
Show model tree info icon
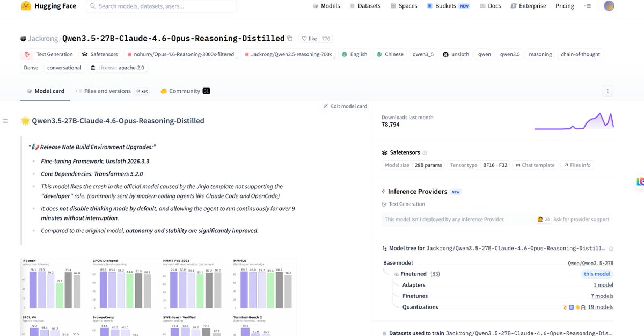(x=611, y=249)
